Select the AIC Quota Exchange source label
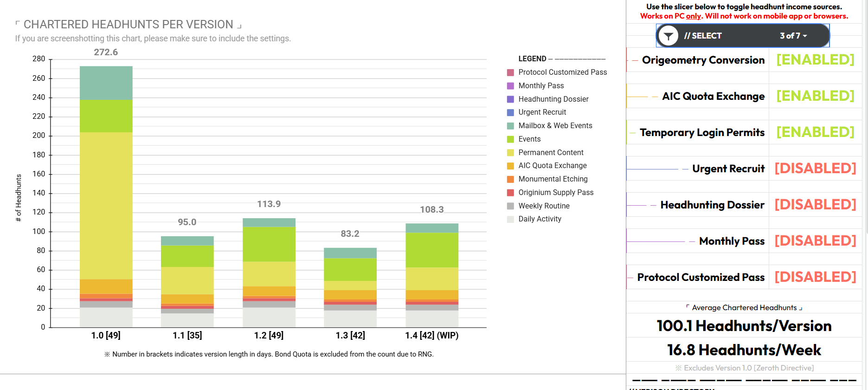 [714, 96]
